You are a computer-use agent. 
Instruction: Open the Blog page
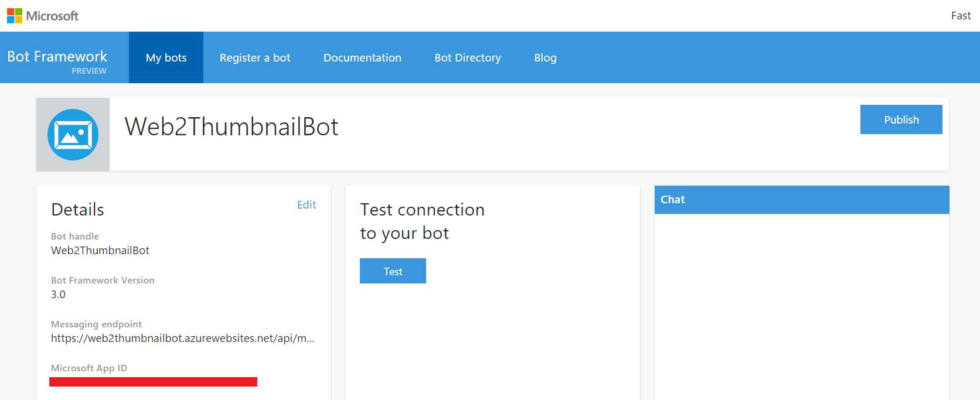545,57
